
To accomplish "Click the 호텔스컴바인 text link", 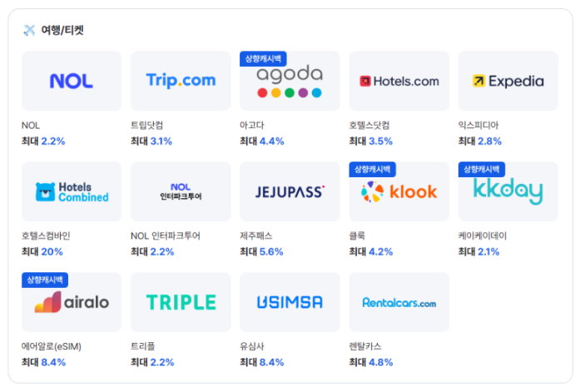I will [49, 236].
